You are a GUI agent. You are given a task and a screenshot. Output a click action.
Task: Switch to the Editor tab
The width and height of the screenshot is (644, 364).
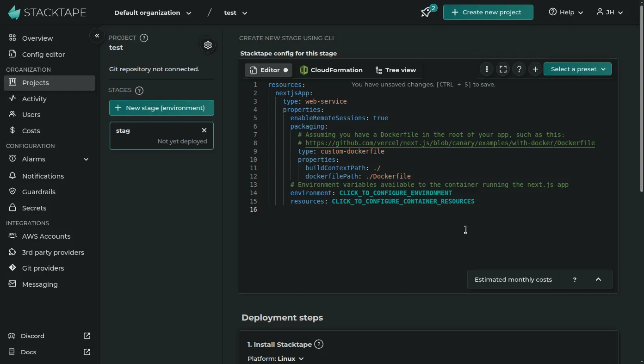tap(268, 70)
